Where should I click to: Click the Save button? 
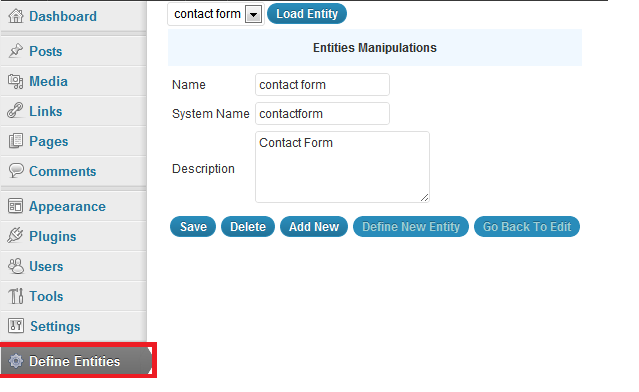pyautogui.click(x=193, y=227)
